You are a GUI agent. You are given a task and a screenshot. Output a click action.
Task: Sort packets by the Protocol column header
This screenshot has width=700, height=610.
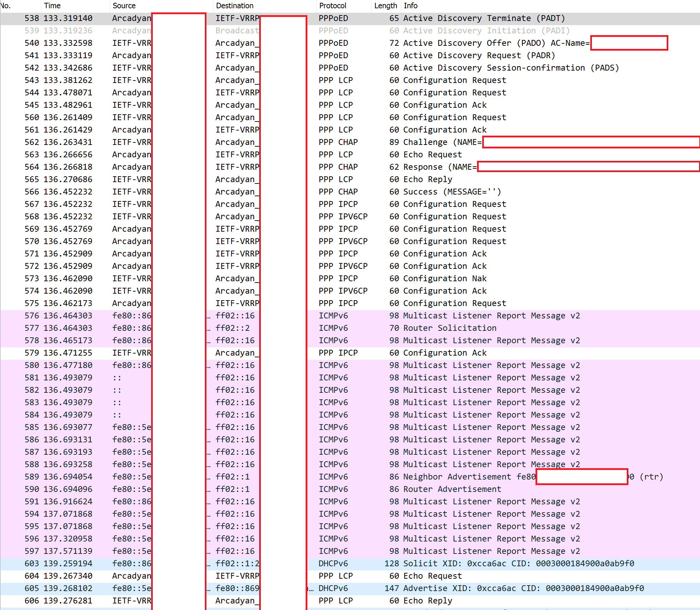[332, 6]
